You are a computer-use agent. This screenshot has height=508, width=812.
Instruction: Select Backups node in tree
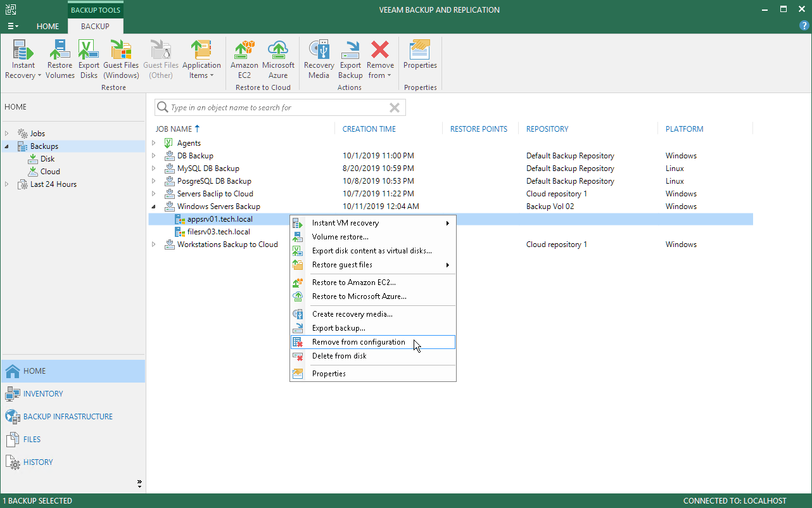coord(44,146)
